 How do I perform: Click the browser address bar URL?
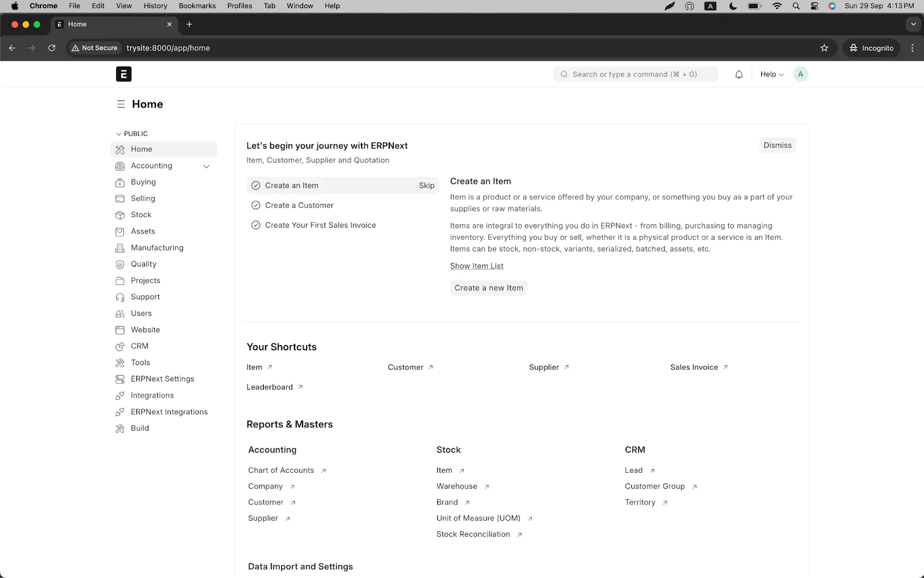point(168,48)
